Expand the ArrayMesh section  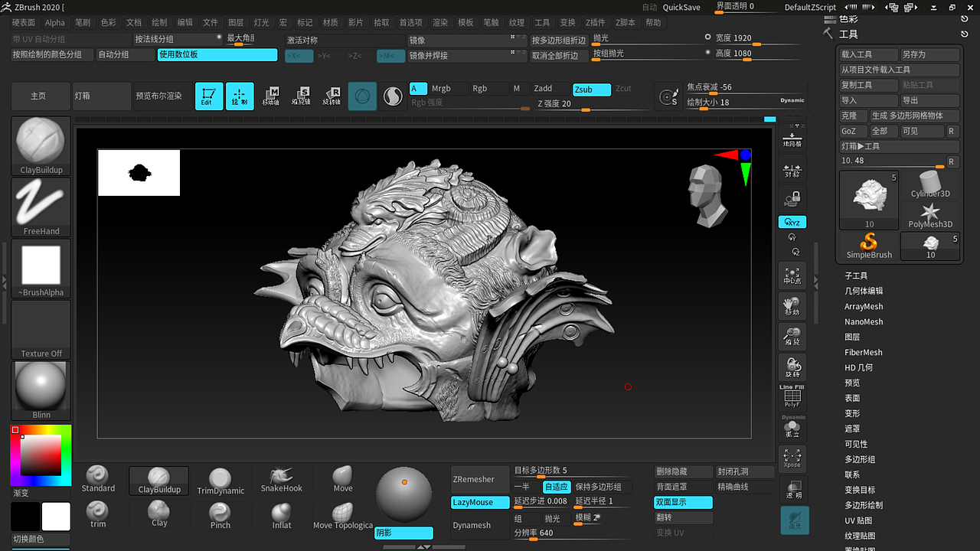coord(864,306)
